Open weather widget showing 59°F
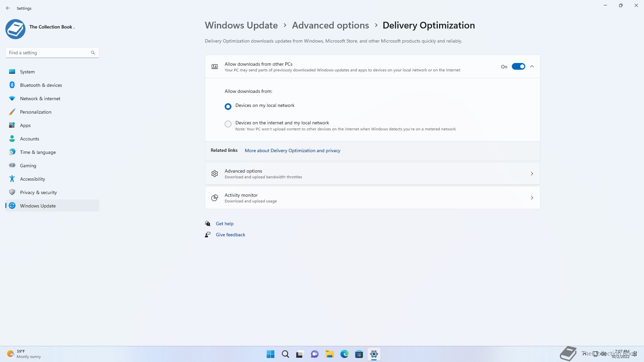 (x=24, y=354)
